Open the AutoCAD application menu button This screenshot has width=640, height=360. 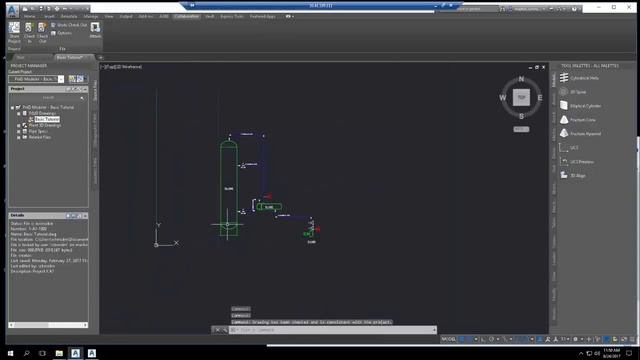(12, 10)
